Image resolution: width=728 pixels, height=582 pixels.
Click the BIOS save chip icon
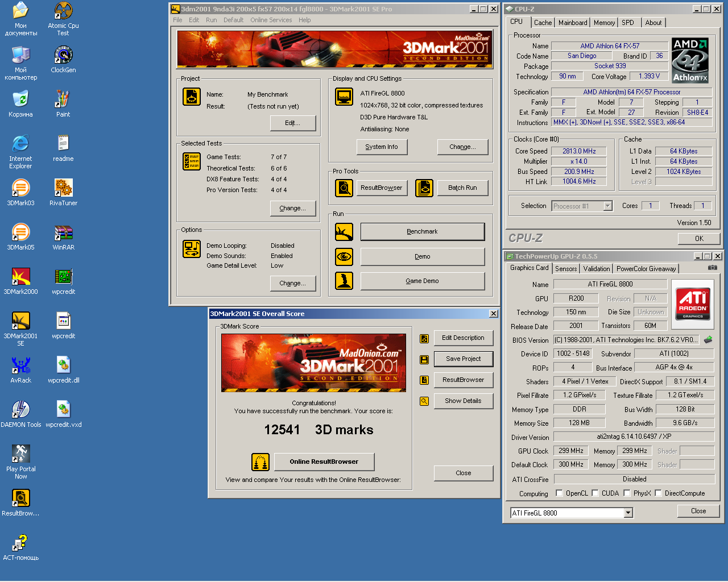(x=708, y=340)
